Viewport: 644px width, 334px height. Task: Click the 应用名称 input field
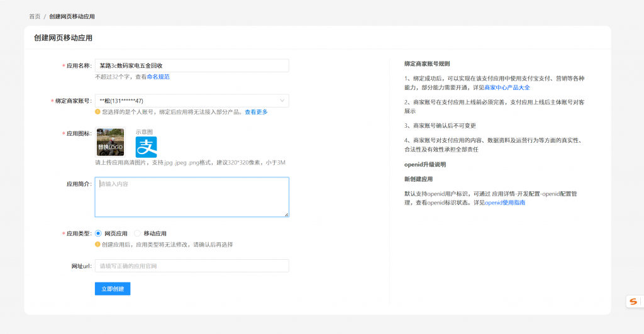192,65
